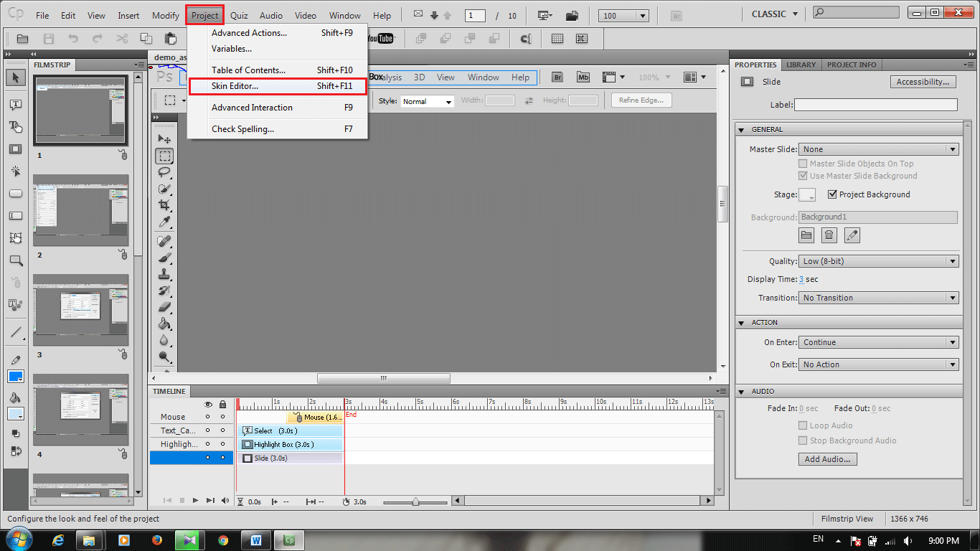Click the Copy icon in main toolbar

click(146, 39)
